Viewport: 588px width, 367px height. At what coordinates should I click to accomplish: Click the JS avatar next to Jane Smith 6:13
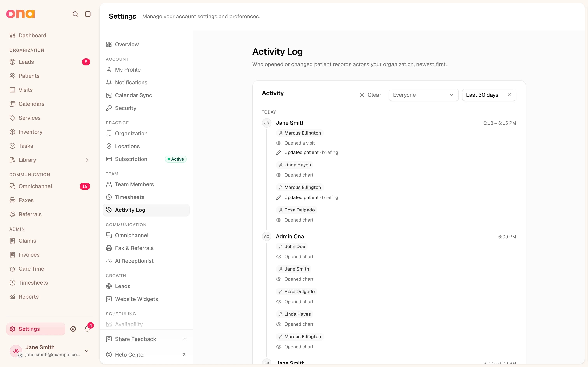click(x=267, y=123)
